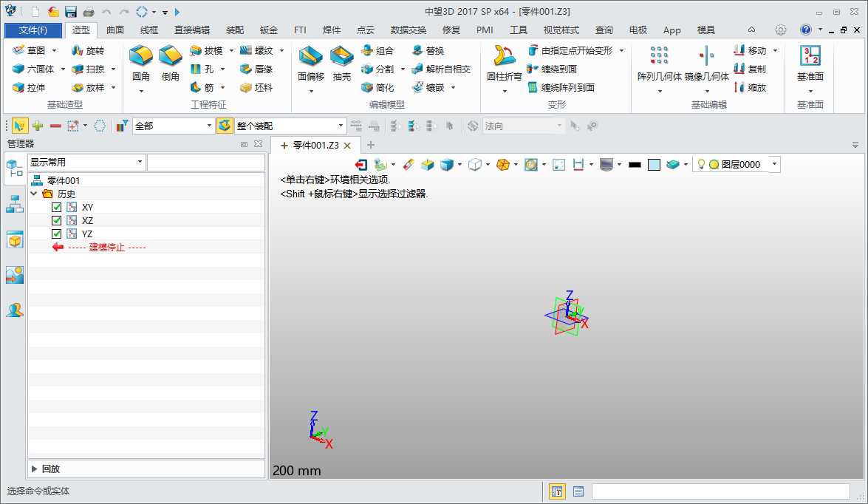
Task: Open the 钣金 ribbon tab
Action: [x=268, y=30]
